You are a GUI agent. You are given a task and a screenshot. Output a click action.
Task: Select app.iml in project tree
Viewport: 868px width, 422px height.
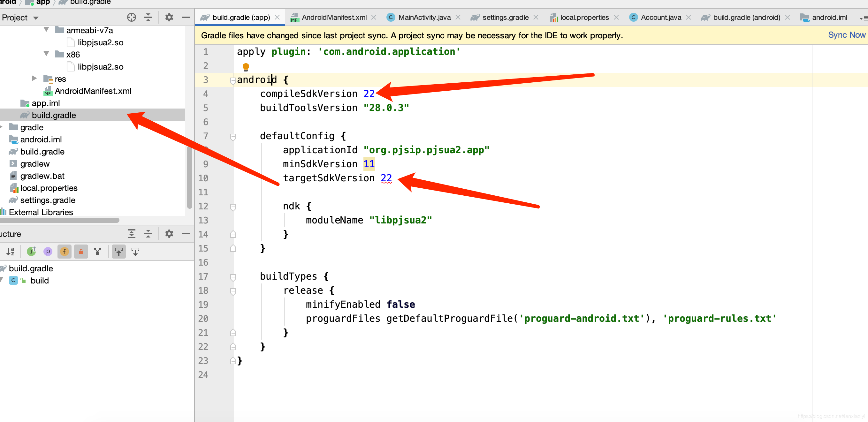[40, 103]
